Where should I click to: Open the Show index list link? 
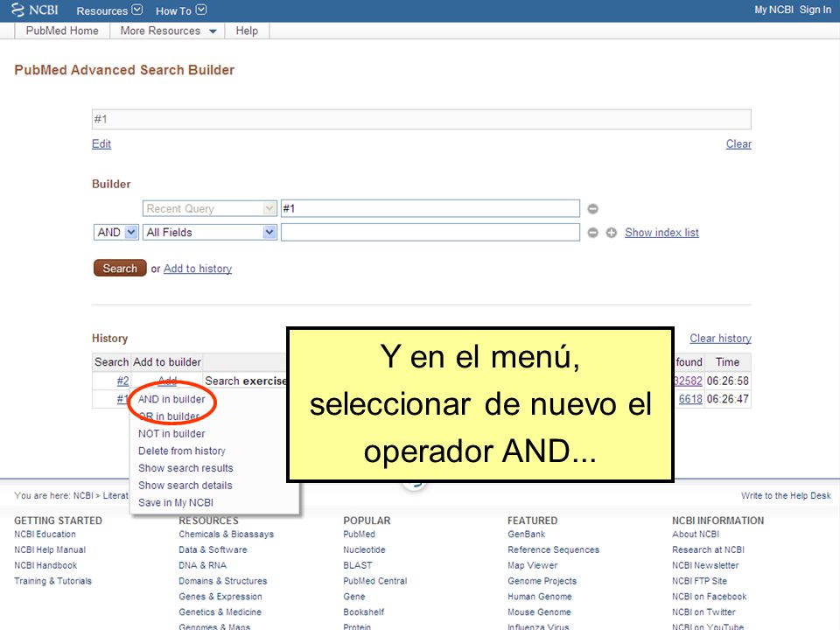661,233
